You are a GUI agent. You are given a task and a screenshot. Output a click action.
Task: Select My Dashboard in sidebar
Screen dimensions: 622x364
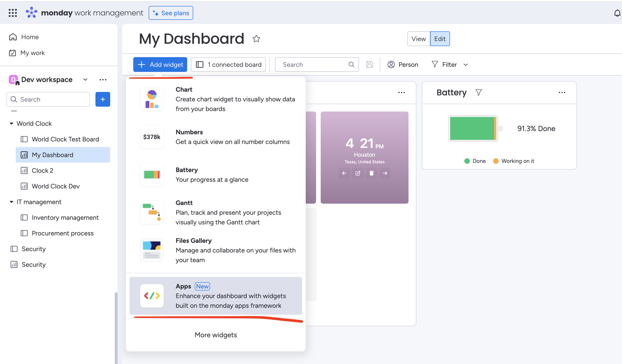(63, 155)
